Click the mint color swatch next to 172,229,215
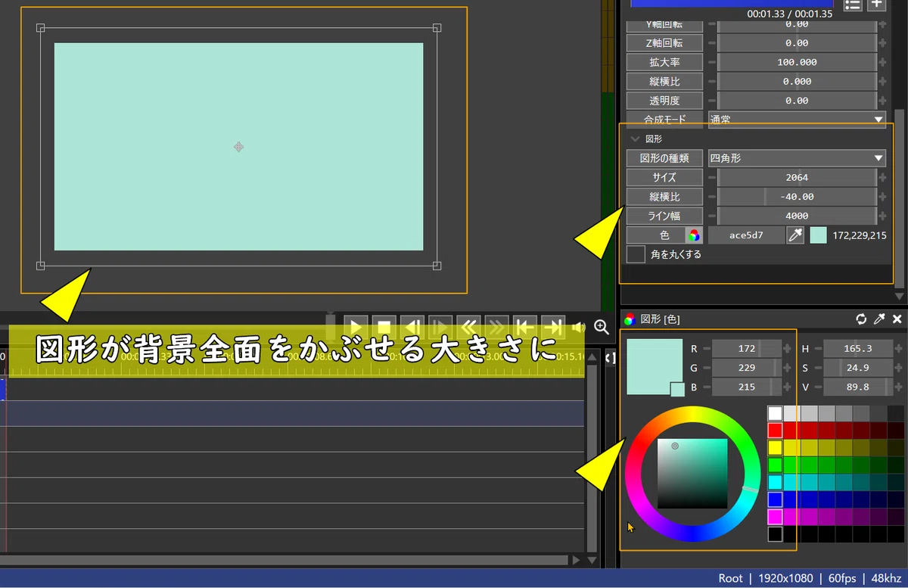This screenshot has width=908, height=588. (x=818, y=235)
